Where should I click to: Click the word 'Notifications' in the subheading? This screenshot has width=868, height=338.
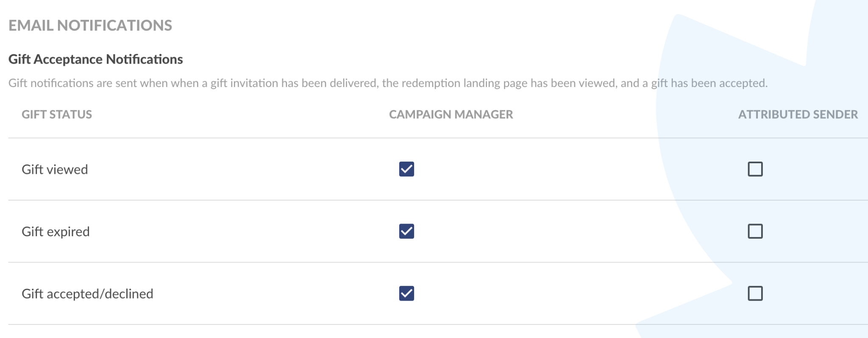click(x=145, y=59)
